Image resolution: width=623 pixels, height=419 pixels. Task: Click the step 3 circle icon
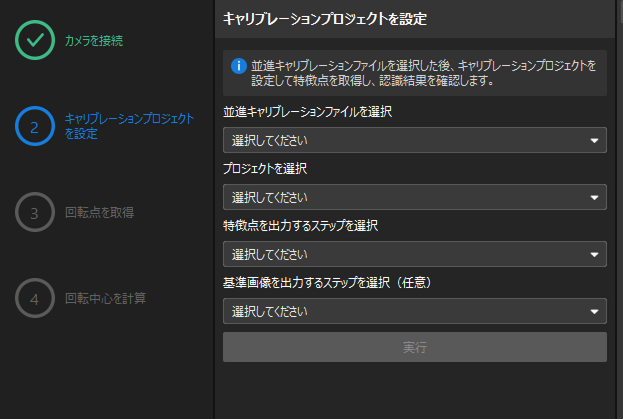(35, 212)
